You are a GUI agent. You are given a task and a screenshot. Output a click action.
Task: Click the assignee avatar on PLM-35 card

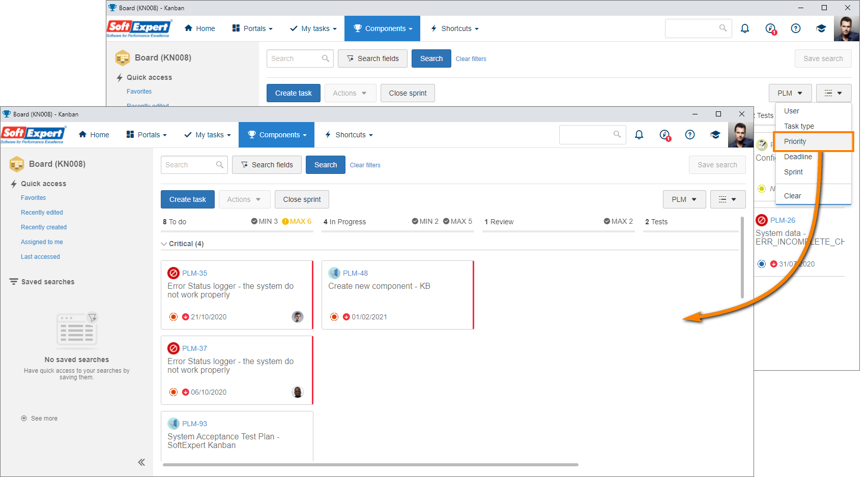coord(298,317)
